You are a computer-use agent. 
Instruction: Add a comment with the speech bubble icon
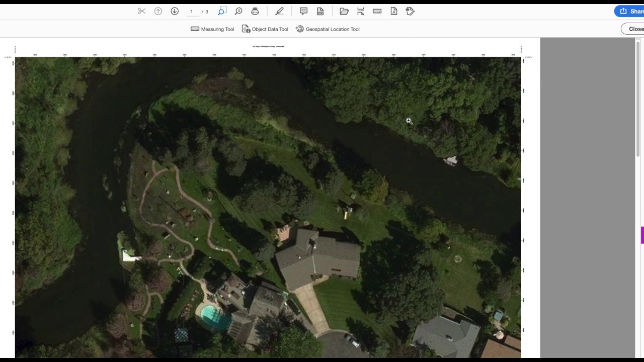pos(303,11)
